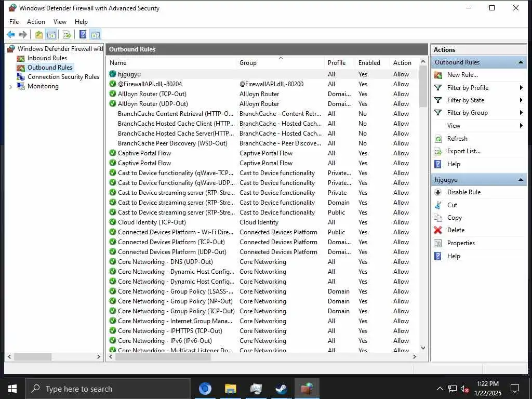Click the network tray icon

point(453,389)
